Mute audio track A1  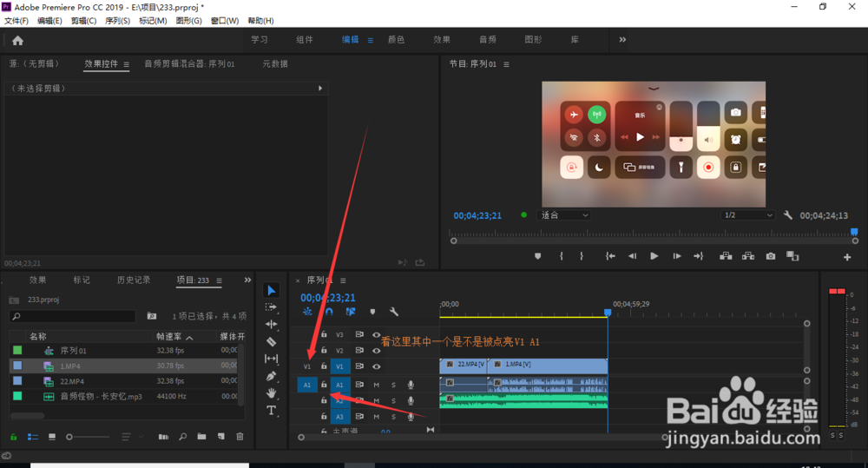click(x=377, y=385)
